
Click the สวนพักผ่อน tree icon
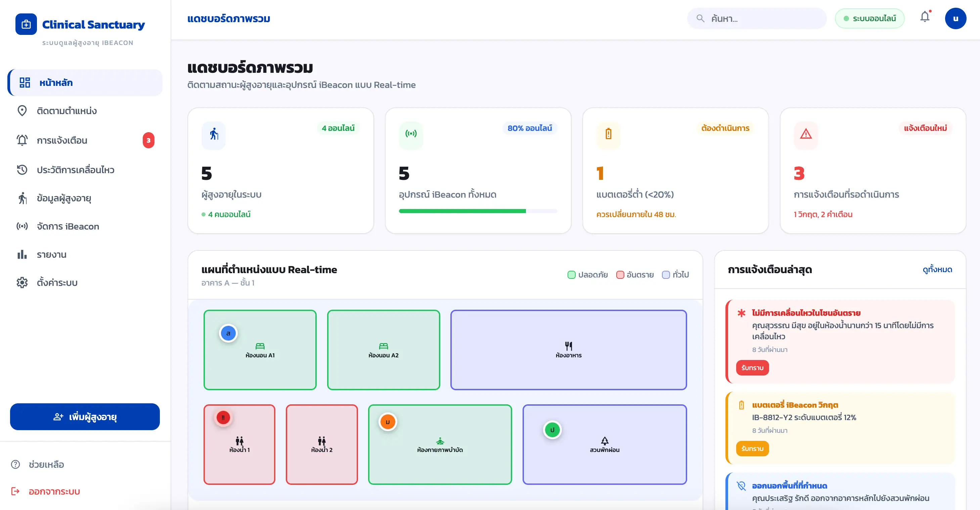tap(605, 441)
